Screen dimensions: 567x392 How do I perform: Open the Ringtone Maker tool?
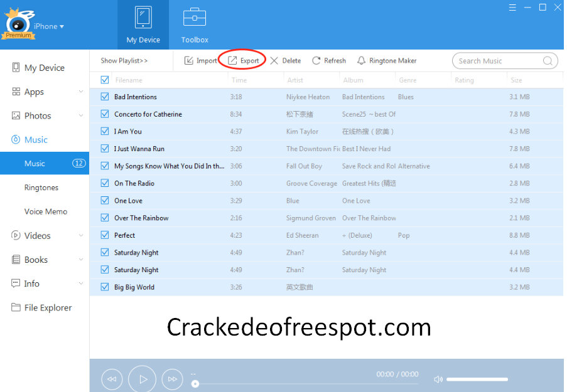click(386, 60)
